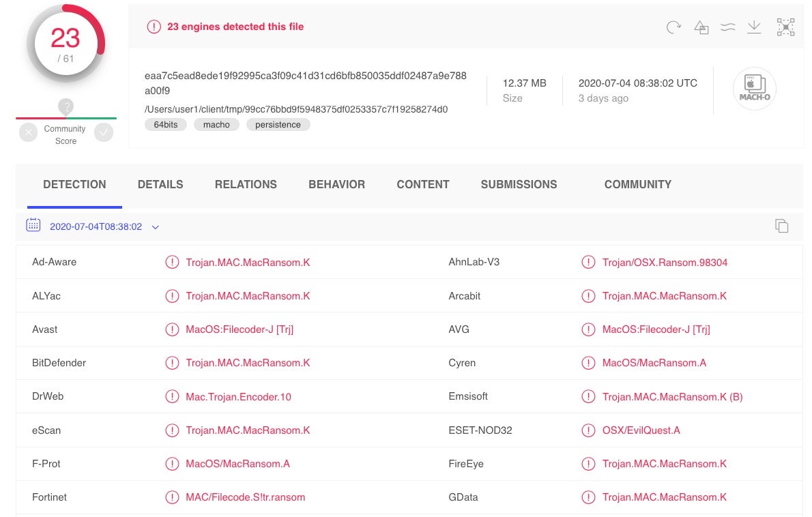Select the COMMUNITY tab
Viewport: 812px width, 517px height.
(x=637, y=184)
